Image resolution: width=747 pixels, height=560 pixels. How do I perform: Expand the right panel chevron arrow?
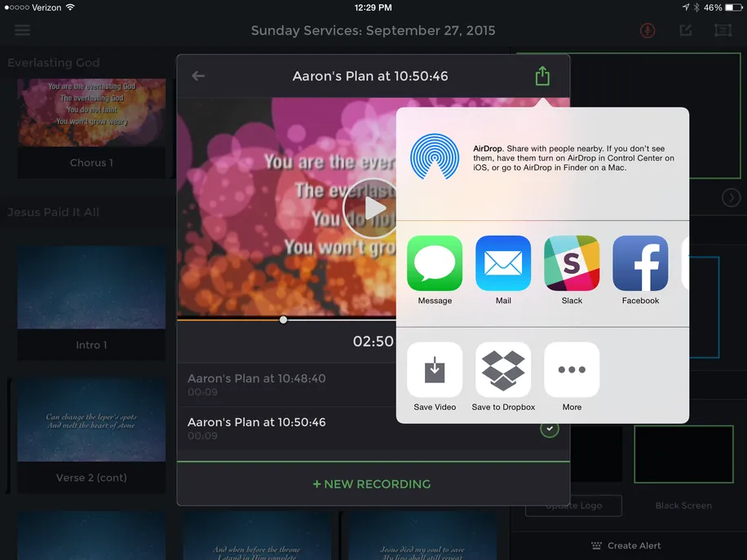click(x=731, y=197)
